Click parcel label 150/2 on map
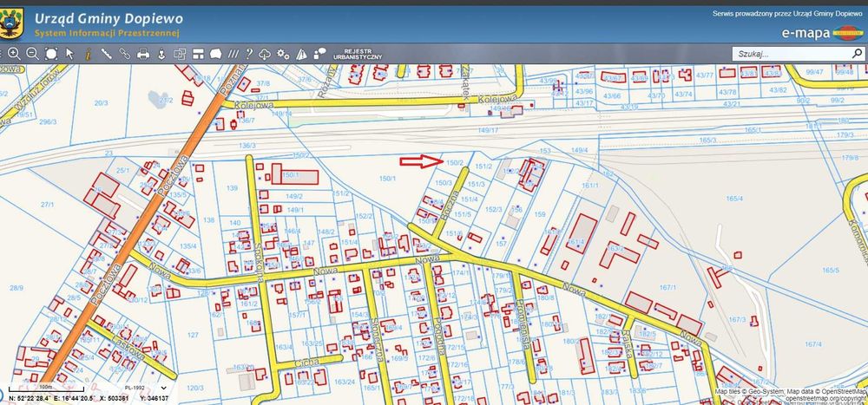Image resolution: width=868 pixels, height=405 pixels. click(455, 162)
